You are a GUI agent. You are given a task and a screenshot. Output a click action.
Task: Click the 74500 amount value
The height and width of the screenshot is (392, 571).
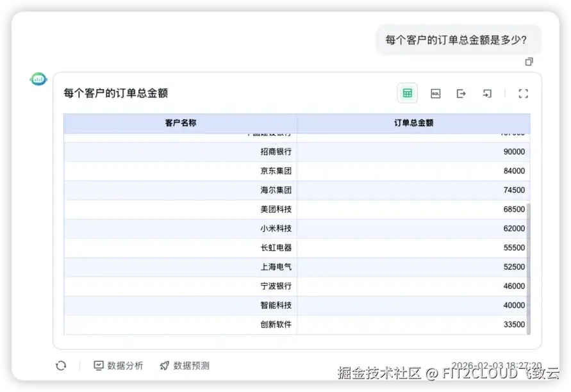click(514, 190)
